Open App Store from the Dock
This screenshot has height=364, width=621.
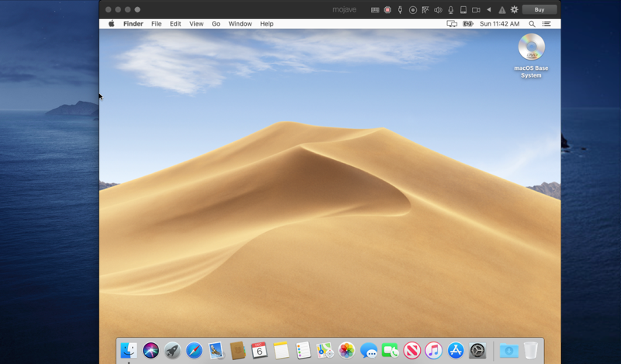point(456,351)
